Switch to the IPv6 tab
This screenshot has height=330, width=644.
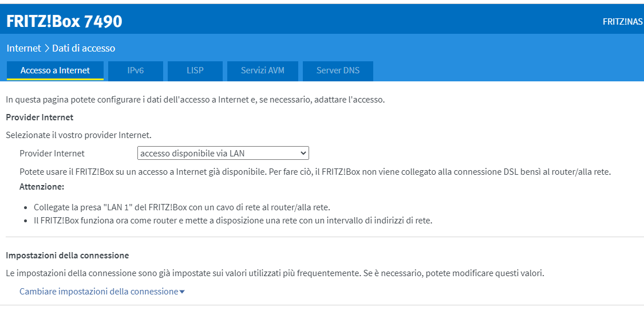coord(136,70)
